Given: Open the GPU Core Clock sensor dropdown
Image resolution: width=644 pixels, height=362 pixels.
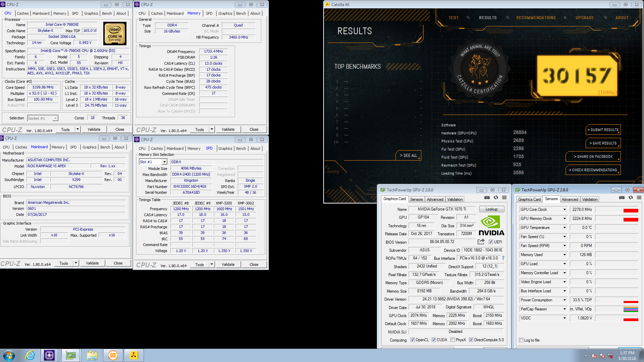Looking at the screenshot, I should [x=565, y=209].
